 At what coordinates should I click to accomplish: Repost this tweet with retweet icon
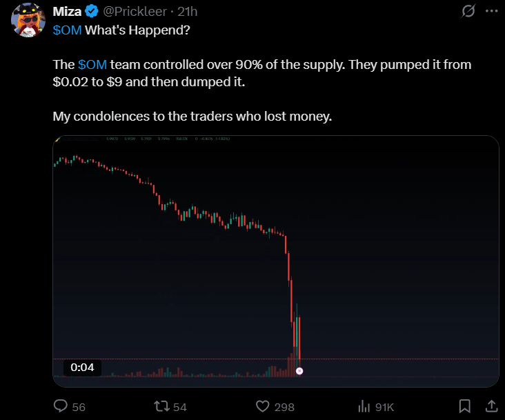161,406
